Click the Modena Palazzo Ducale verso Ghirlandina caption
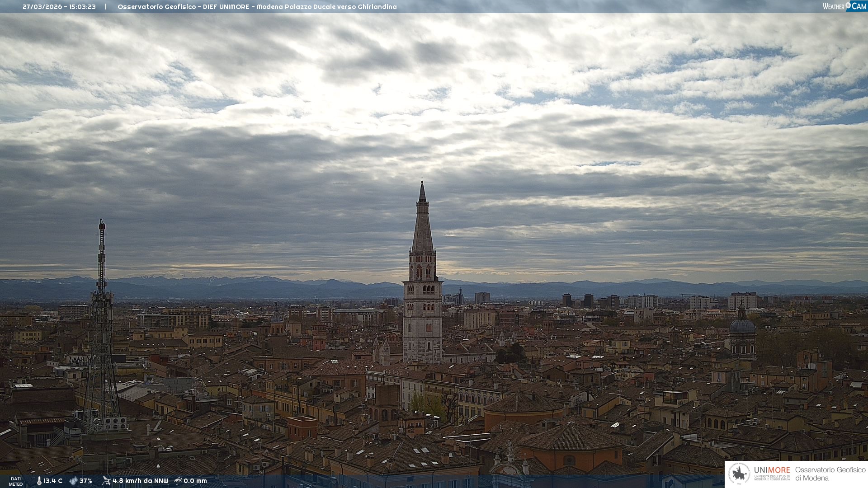Image resolution: width=868 pixels, height=488 pixels. [326, 7]
